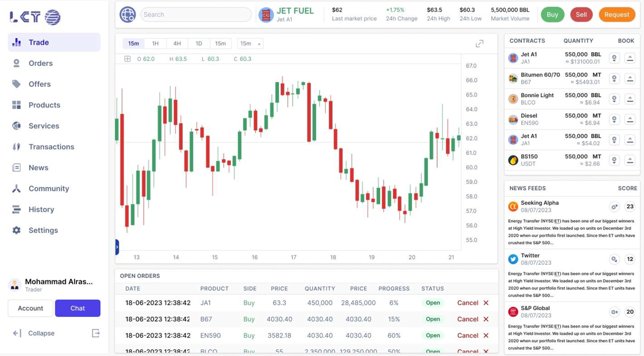Click the crosshair icon beside chart OHLC values

(x=127, y=59)
